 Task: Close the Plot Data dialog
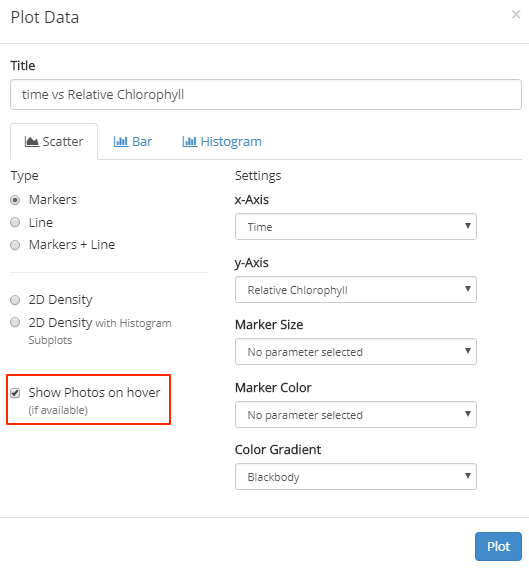[516, 15]
